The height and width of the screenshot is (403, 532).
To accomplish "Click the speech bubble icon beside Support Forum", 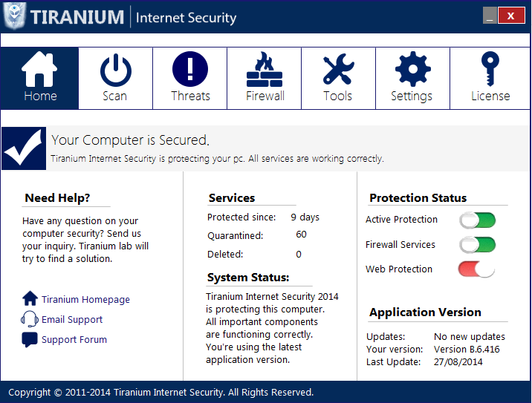I will (x=30, y=340).
